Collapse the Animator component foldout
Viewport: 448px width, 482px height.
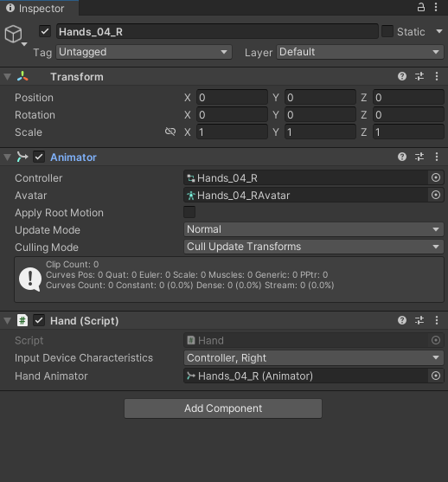coord(8,157)
